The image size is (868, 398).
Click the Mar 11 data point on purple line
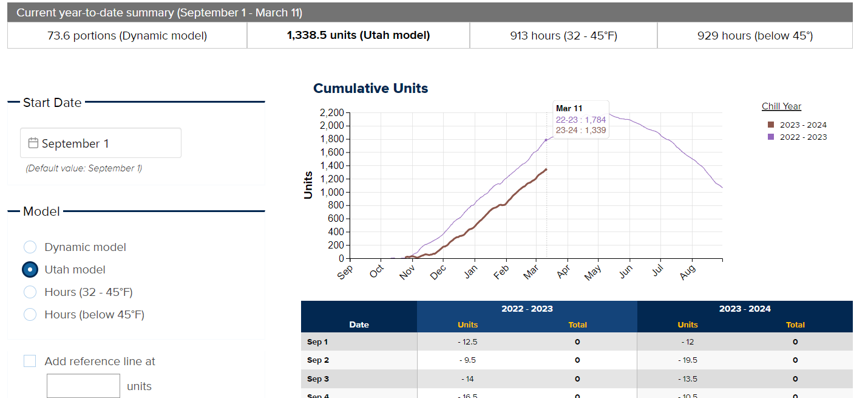click(x=546, y=140)
